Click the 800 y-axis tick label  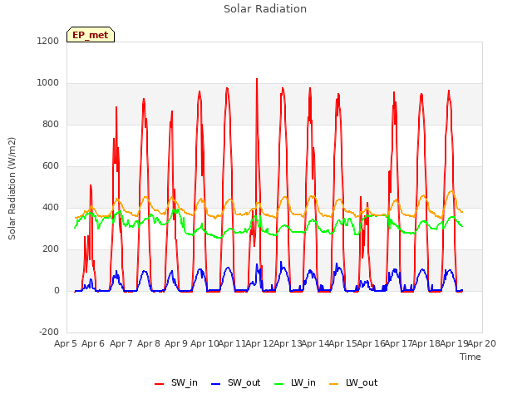pos(51,124)
